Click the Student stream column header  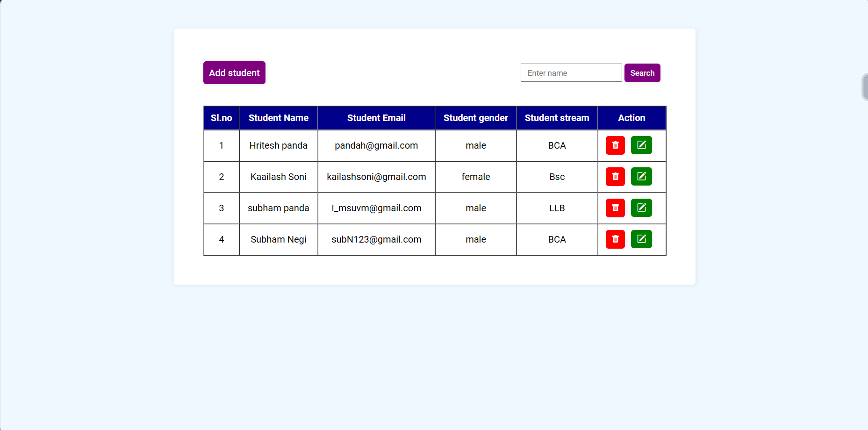point(557,118)
